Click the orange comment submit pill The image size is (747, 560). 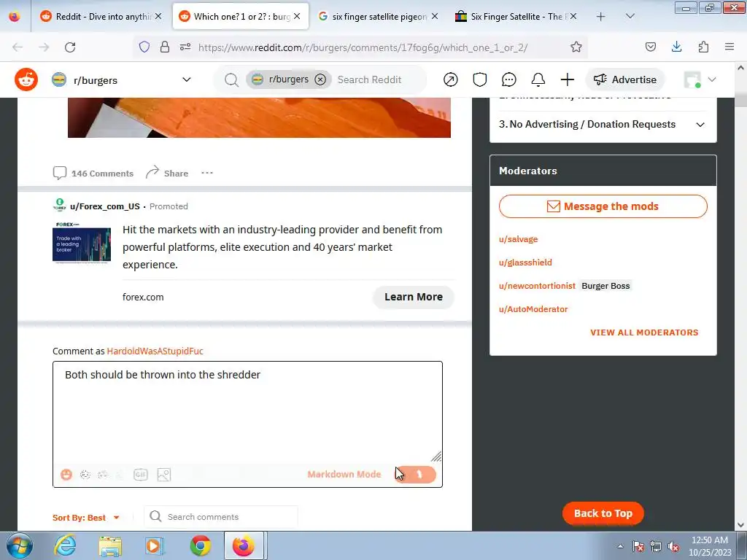pyautogui.click(x=415, y=474)
